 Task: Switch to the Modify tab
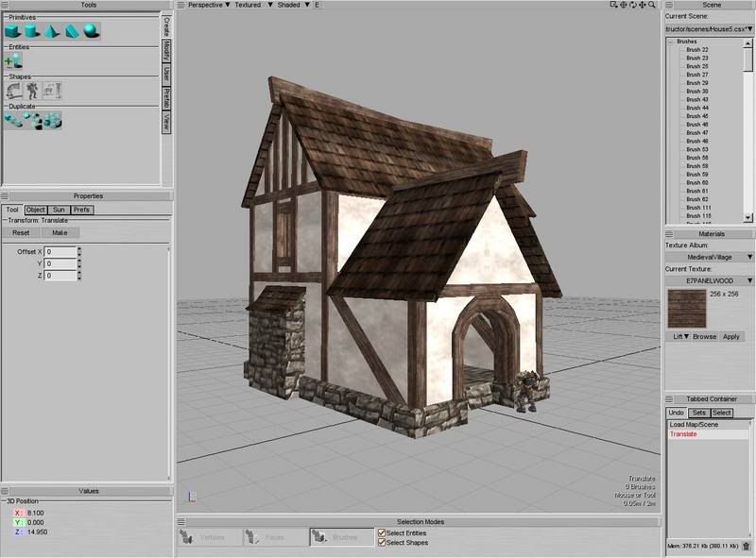[x=166, y=49]
